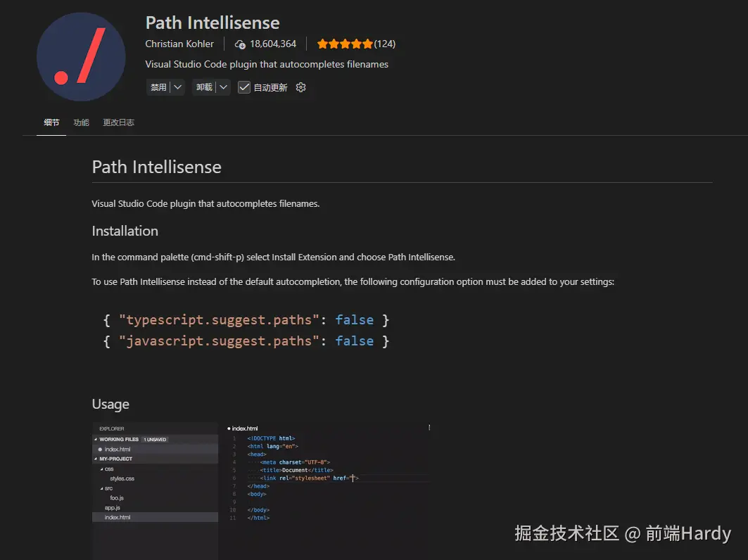Click the 卸载 uninstall button

pos(204,87)
